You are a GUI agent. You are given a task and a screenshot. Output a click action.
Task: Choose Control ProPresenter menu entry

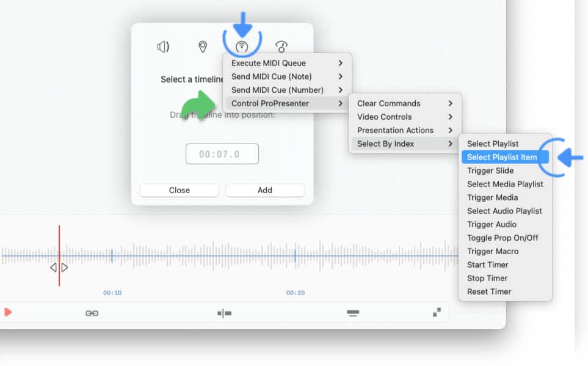tap(287, 104)
